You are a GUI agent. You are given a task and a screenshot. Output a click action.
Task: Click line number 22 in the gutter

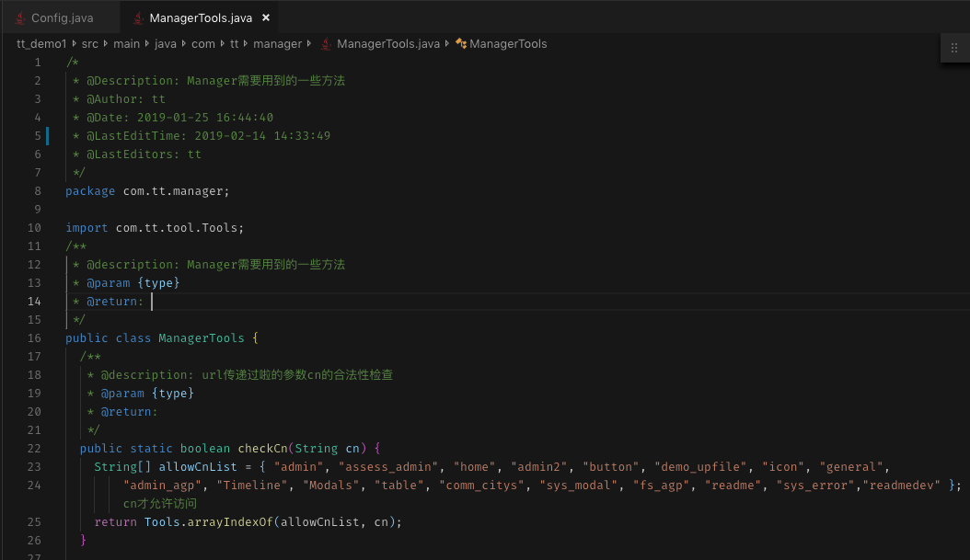[34, 448]
